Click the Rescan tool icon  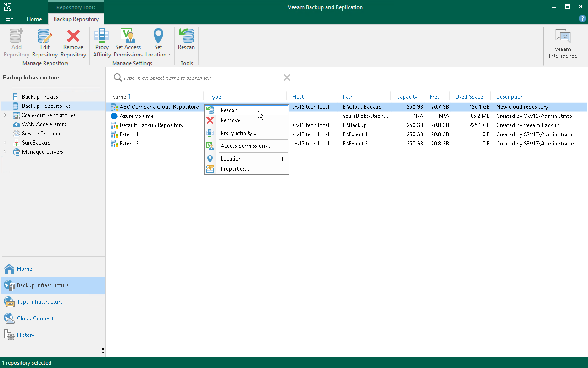186,41
